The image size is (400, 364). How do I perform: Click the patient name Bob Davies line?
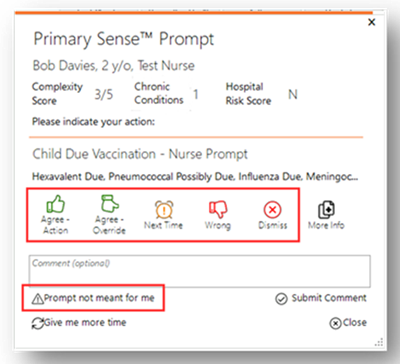coord(114,66)
